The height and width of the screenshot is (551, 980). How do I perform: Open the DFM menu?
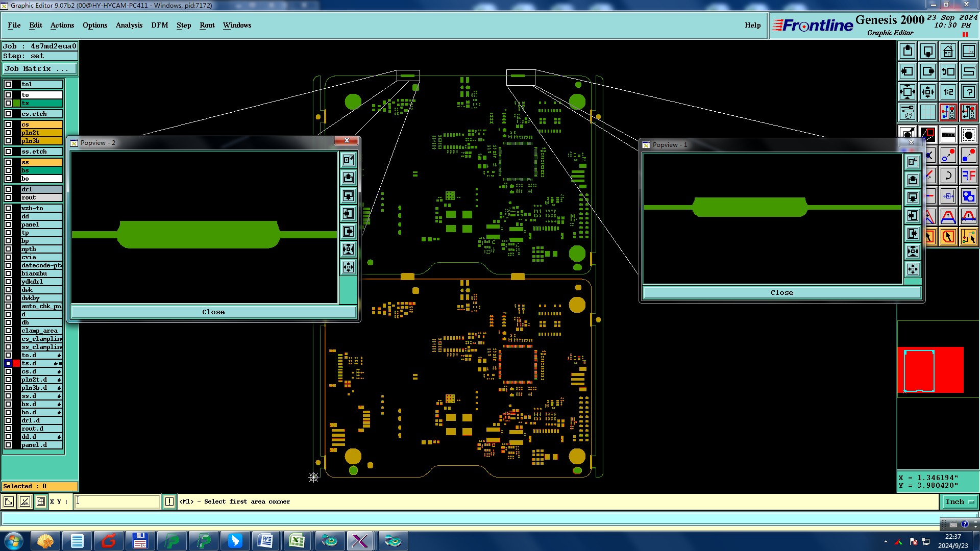click(159, 25)
